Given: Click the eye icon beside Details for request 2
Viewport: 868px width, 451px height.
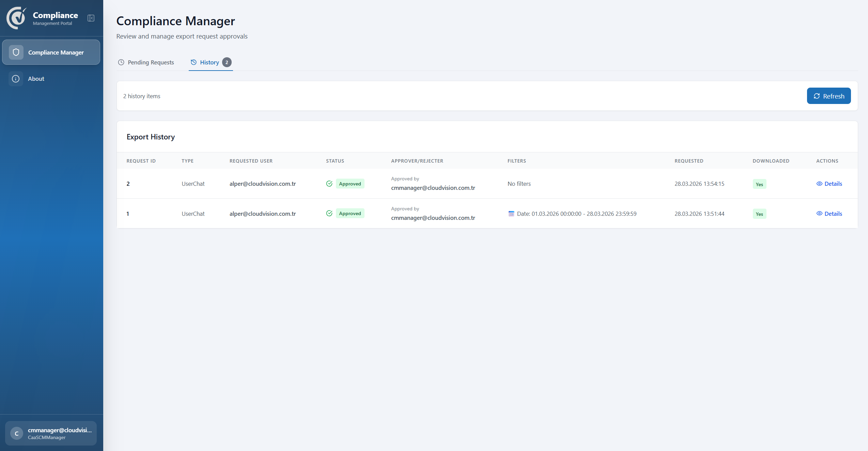Looking at the screenshot, I should [820, 184].
